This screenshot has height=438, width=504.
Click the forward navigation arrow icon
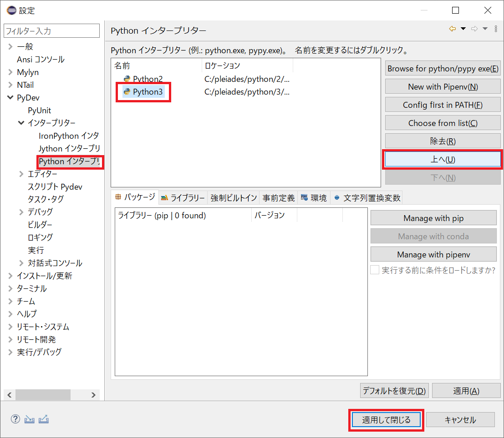click(x=474, y=29)
